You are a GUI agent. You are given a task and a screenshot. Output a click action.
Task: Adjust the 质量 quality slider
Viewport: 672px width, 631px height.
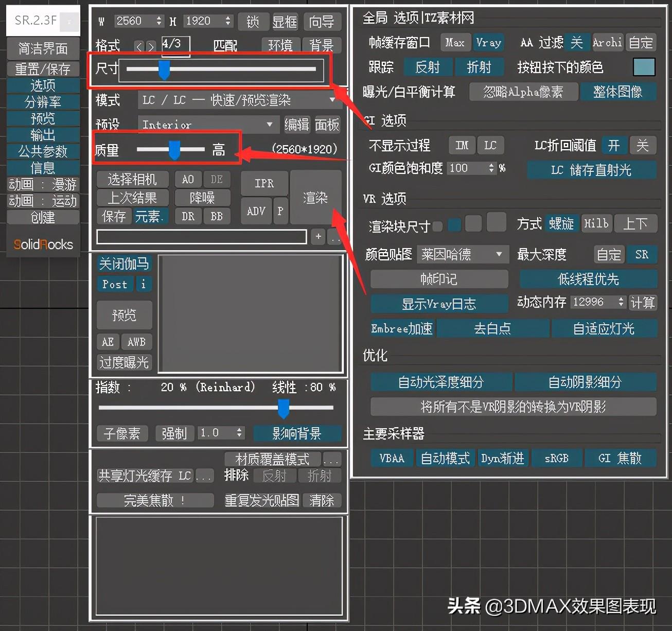tap(171, 149)
